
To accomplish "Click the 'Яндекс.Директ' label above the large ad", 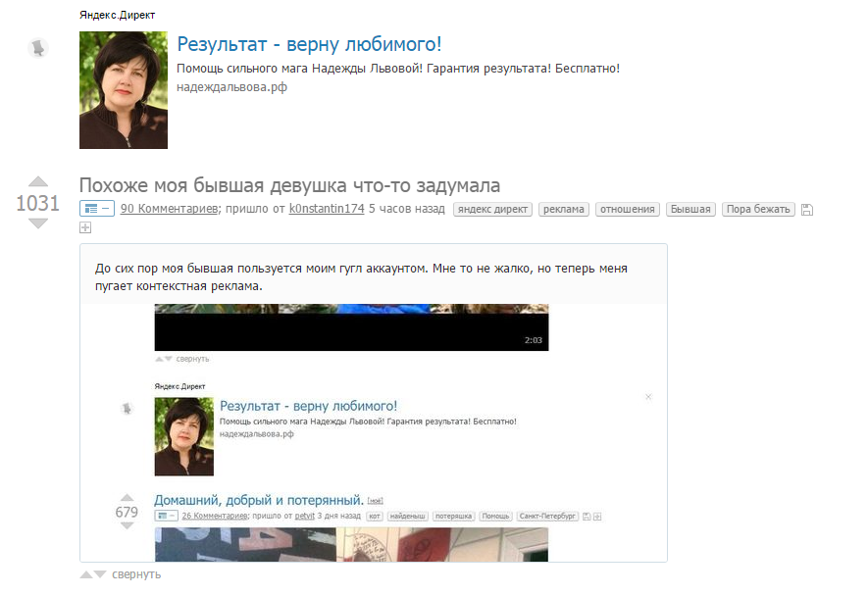I will tap(117, 16).
